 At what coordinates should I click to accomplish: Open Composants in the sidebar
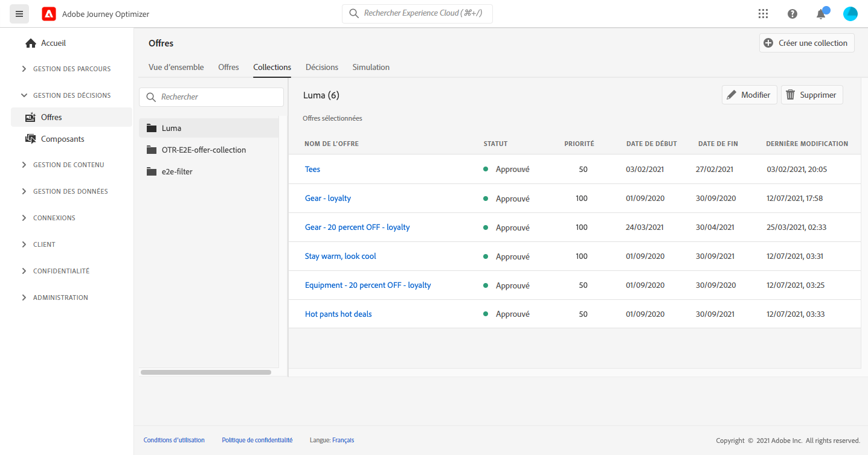click(x=62, y=139)
